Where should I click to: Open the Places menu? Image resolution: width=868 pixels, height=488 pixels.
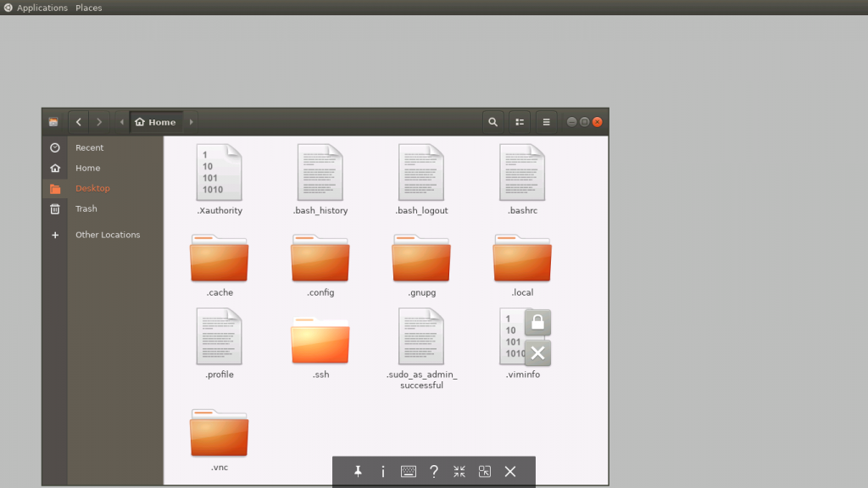click(x=88, y=8)
